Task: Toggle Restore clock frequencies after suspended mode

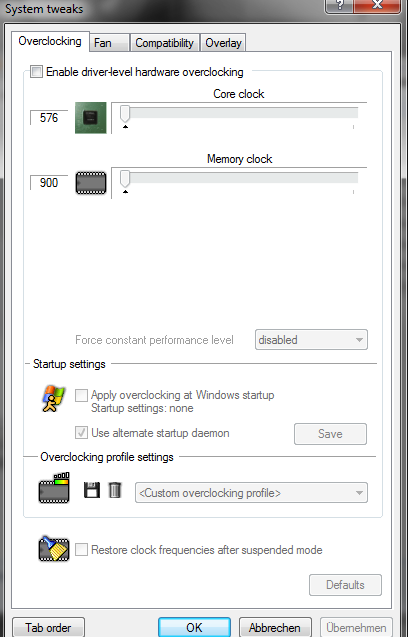Action: point(81,550)
